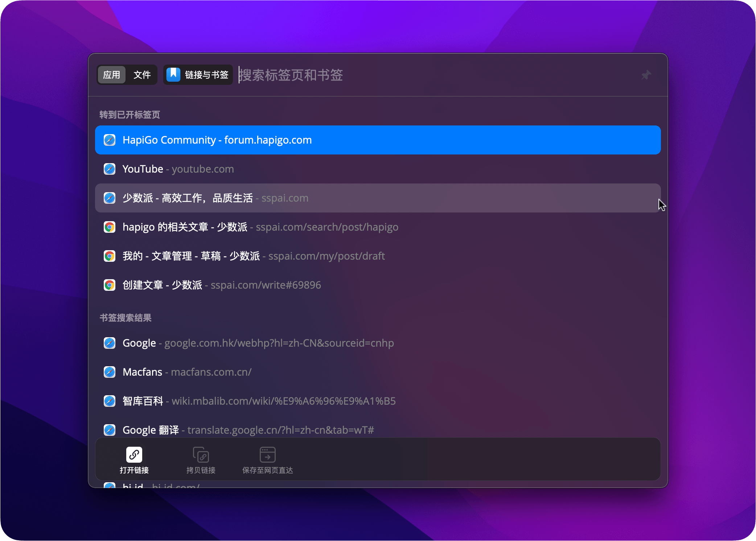Pin the HapiGo launcher window

click(x=646, y=75)
